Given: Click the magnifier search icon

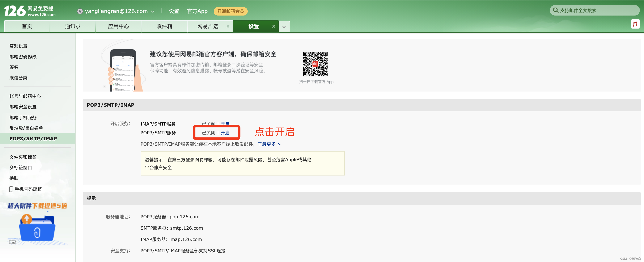Looking at the screenshot, I should click(x=555, y=10).
